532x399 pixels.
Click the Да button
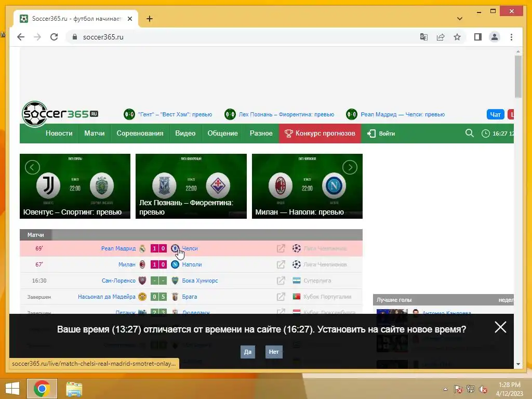(x=248, y=352)
